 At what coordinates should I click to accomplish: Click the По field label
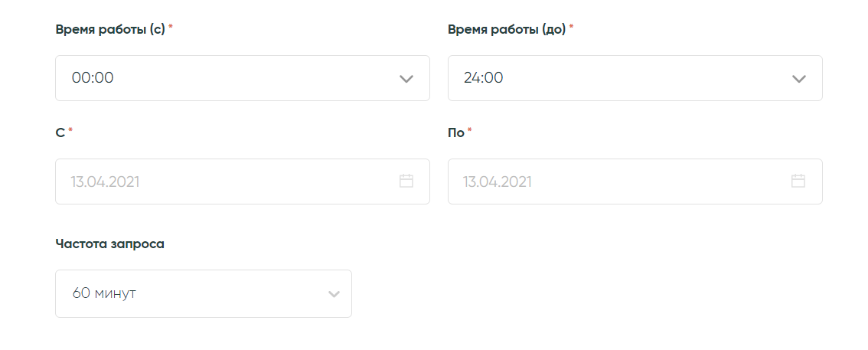(x=456, y=132)
